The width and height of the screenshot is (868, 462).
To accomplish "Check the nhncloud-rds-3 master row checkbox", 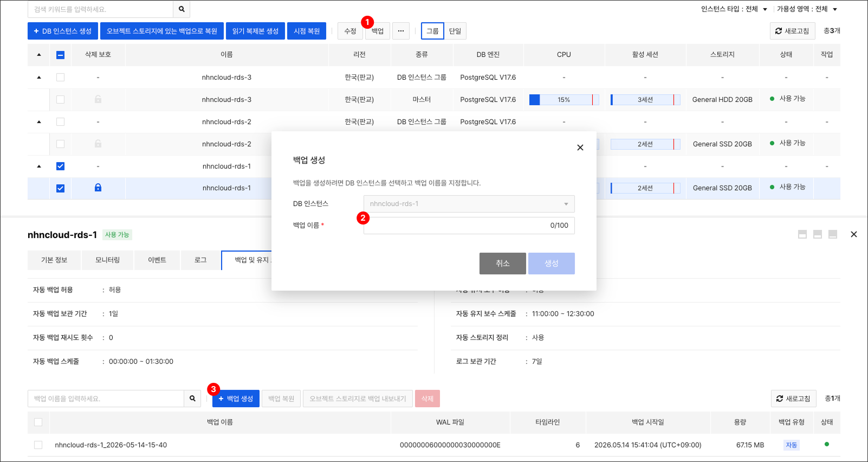I will coord(60,99).
